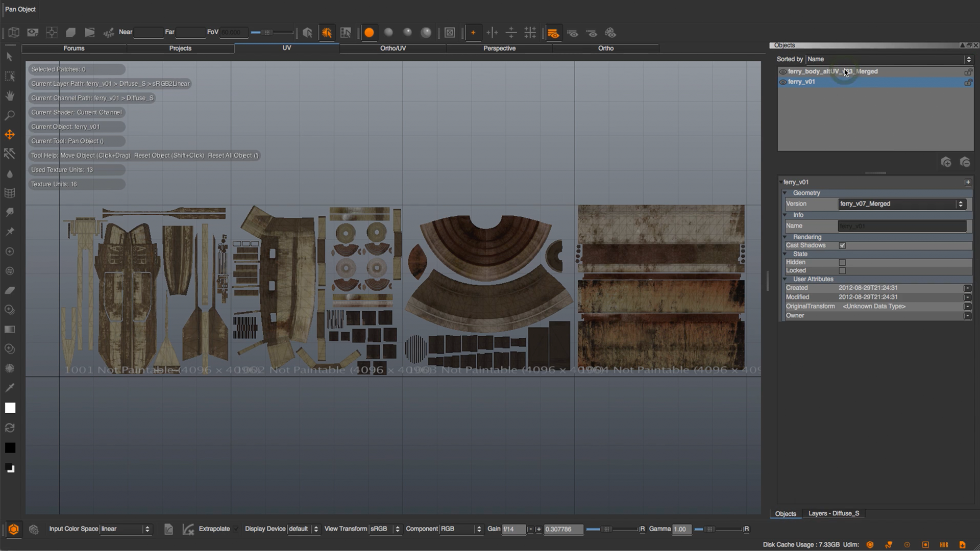Screen dimensions: 980x551
Task: Click the orange object visibility layers icon
Action: (x=553, y=33)
